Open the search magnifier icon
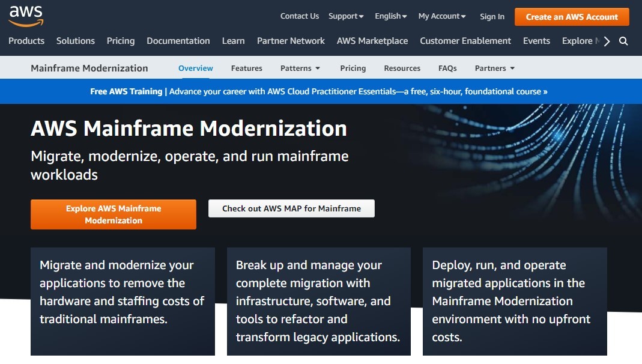This screenshot has width=642, height=364. pyautogui.click(x=623, y=41)
